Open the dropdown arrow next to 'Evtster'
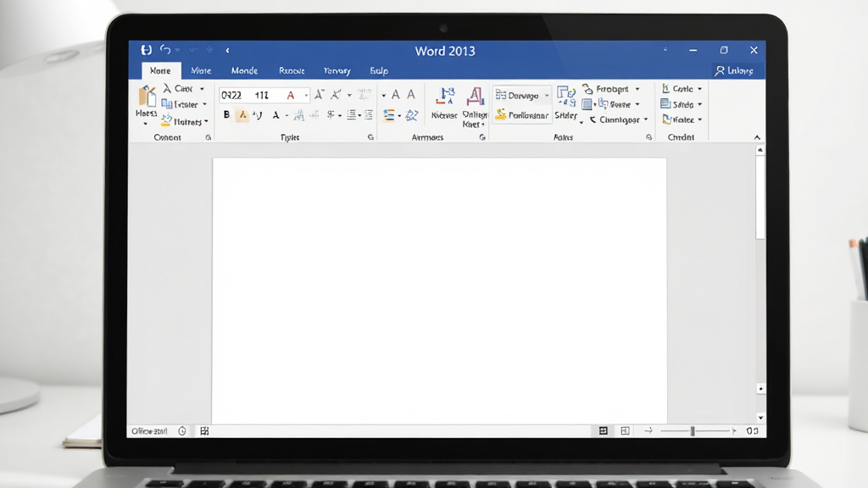 pyautogui.click(x=204, y=104)
